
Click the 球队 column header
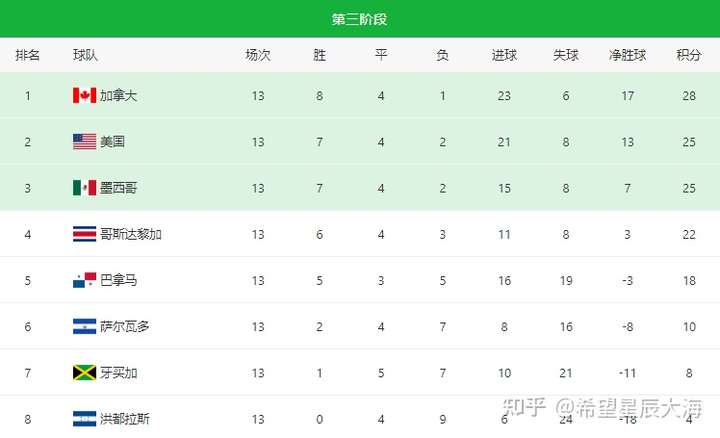click(x=85, y=55)
